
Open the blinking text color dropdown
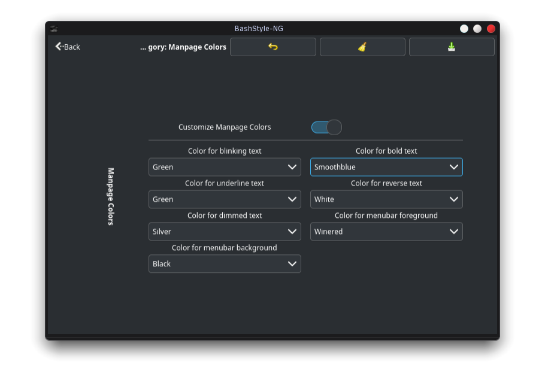pos(225,167)
